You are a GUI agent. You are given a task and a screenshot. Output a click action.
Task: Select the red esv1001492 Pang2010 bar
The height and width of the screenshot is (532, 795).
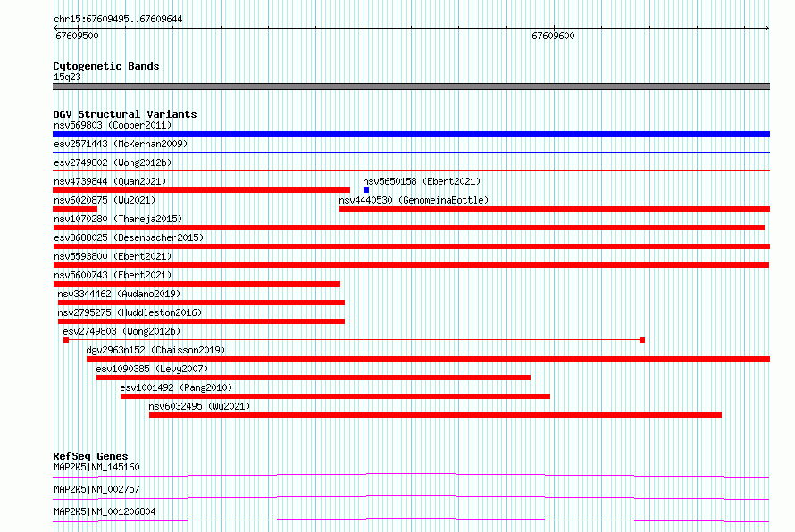(335, 396)
